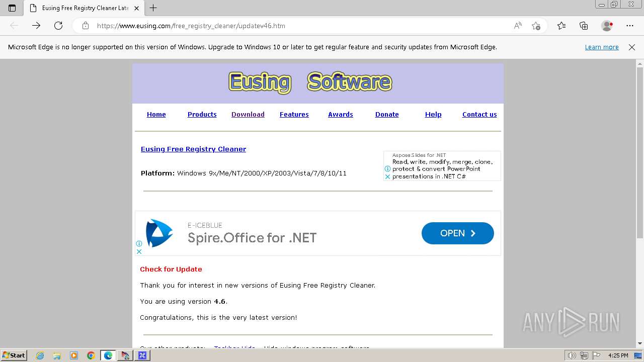Close the Spire.Office banner ad

tap(139, 251)
